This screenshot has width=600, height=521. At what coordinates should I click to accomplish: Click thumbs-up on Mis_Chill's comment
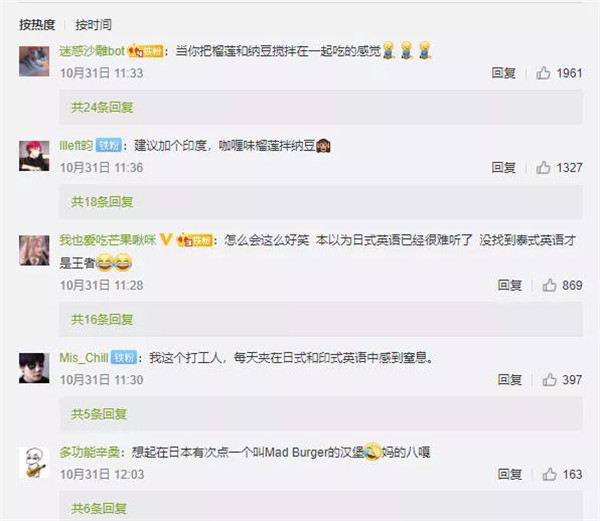tap(549, 379)
